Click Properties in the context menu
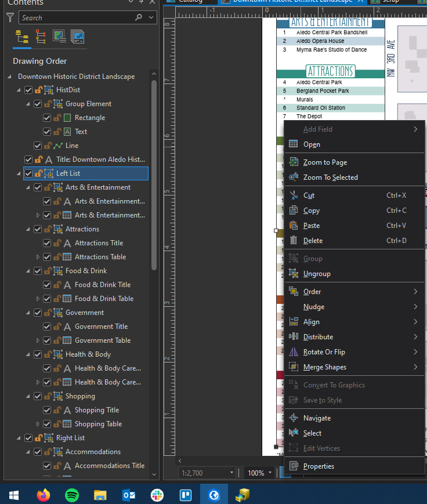The image size is (427, 504). [319, 466]
